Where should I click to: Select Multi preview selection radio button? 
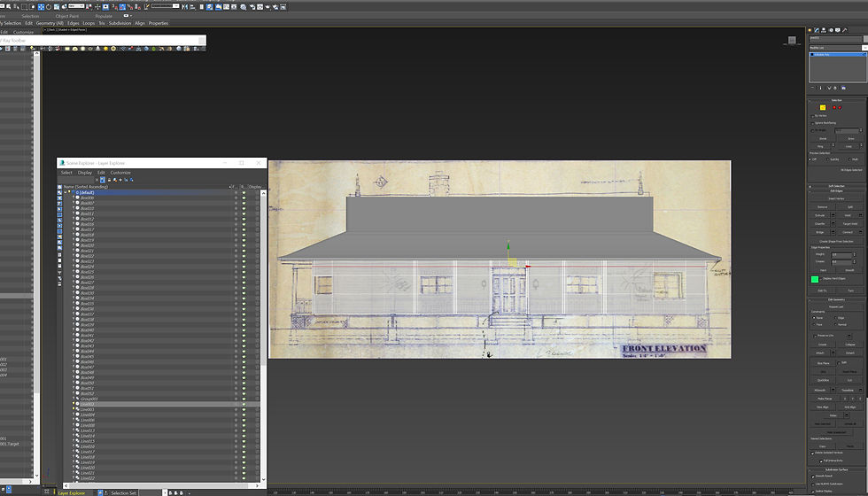pyautogui.click(x=849, y=159)
